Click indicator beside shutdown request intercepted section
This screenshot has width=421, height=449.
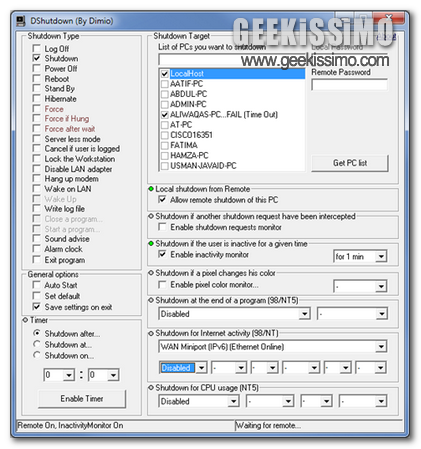(x=151, y=216)
